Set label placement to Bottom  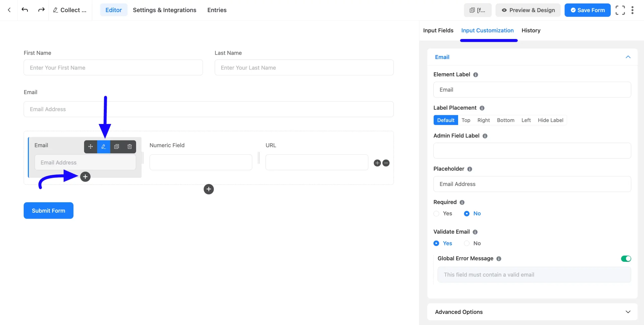tap(506, 120)
